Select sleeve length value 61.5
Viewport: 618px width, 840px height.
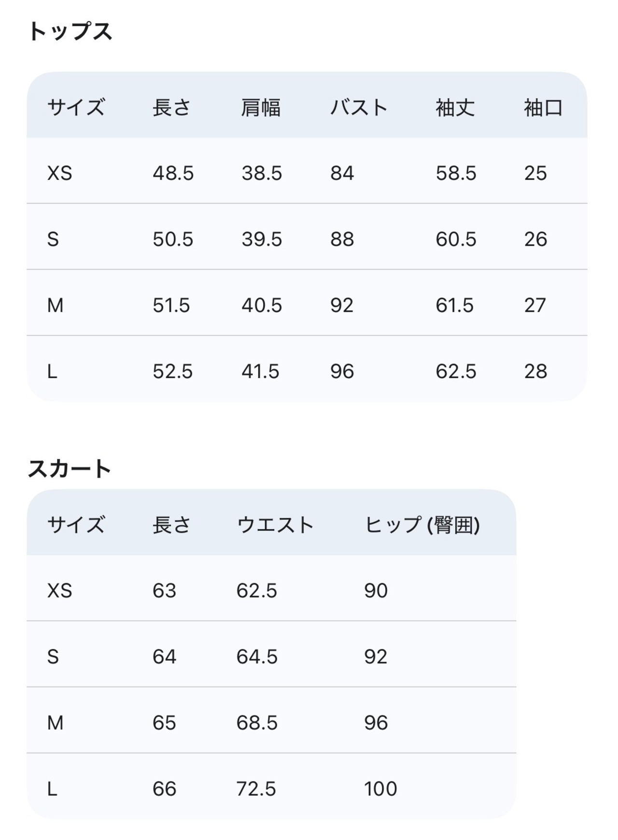(454, 305)
